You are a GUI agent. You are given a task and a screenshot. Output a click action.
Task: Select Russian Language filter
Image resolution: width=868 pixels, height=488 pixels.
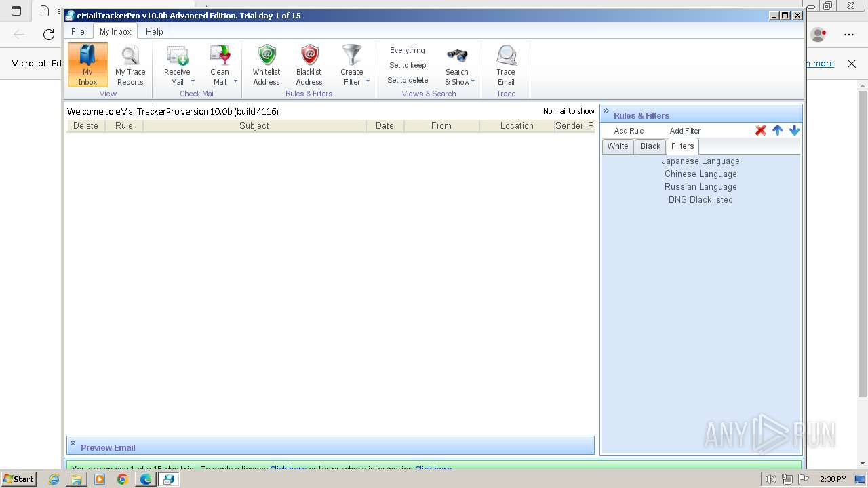pos(701,187)
